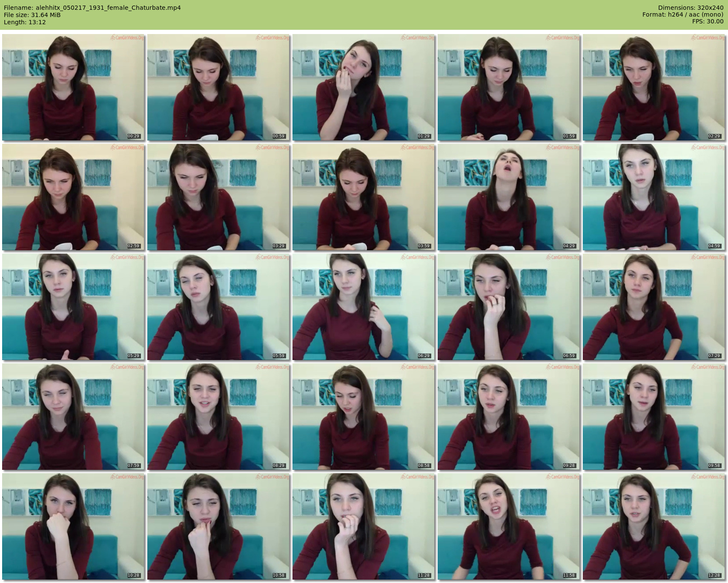Click the File size 31.64 MiB text
Screen dimensions: 728x583
tap(32, 15)
